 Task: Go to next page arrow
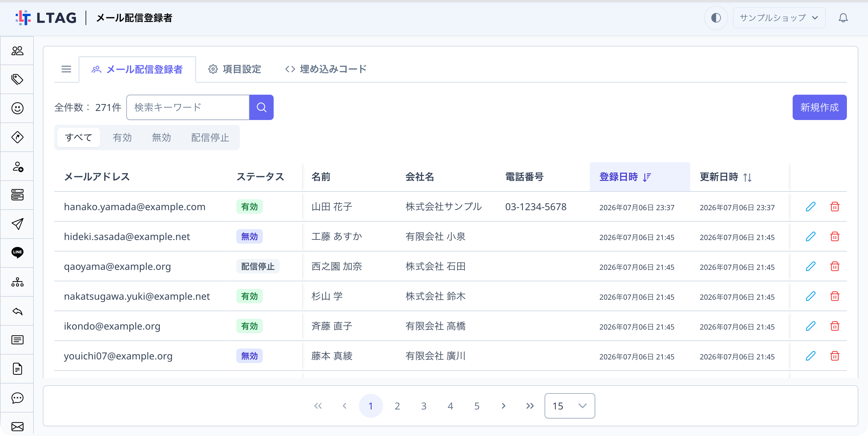(503, 406)
